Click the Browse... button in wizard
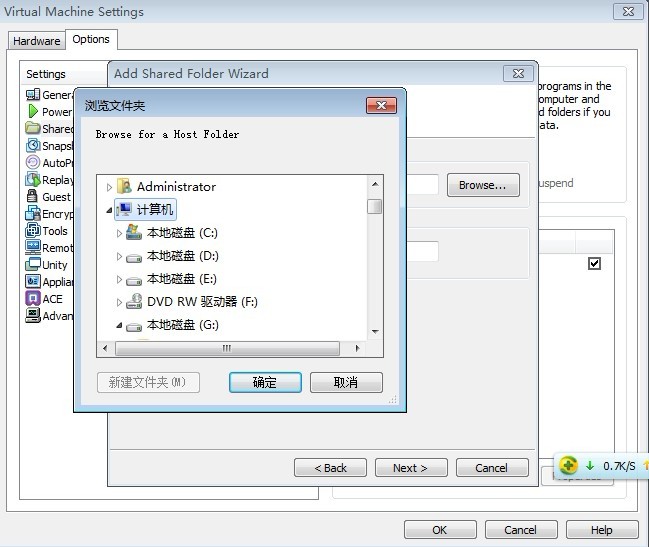This screenshot has width=649, height=547. coord(483,185)
